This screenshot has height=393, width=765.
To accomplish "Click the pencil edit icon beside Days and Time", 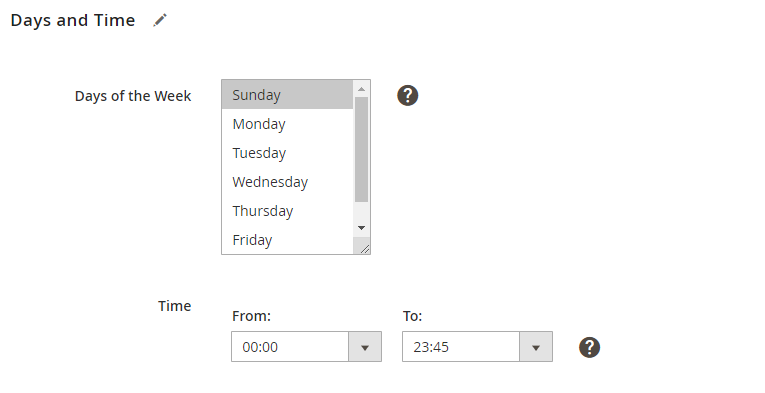I will pos(160,20).
